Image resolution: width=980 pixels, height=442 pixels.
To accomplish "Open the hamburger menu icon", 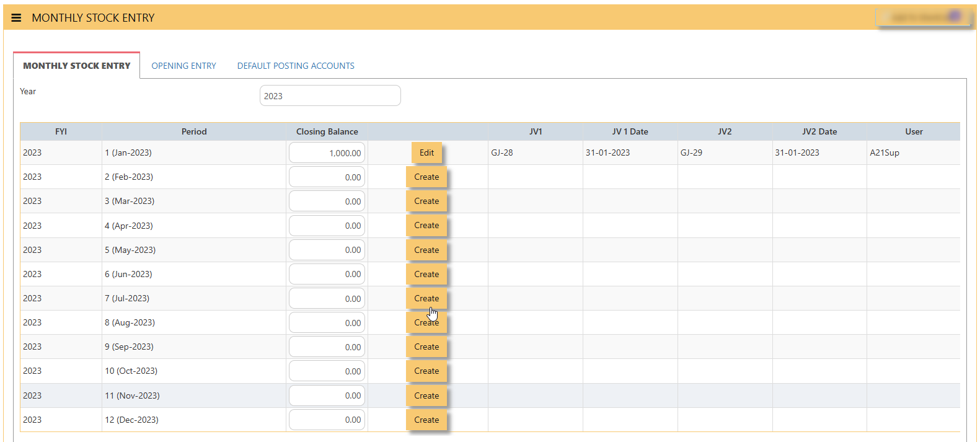I will click(x=16, y=18).
